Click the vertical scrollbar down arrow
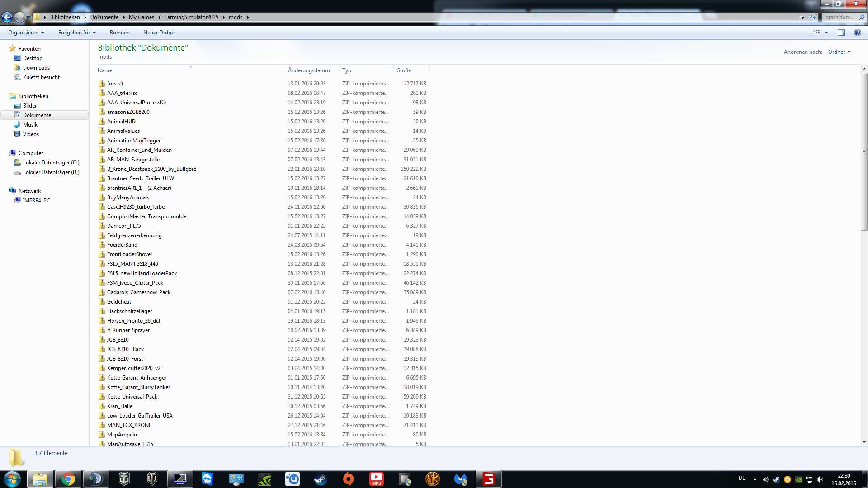This screenshot has height=488, width=868. pos(864,442)
